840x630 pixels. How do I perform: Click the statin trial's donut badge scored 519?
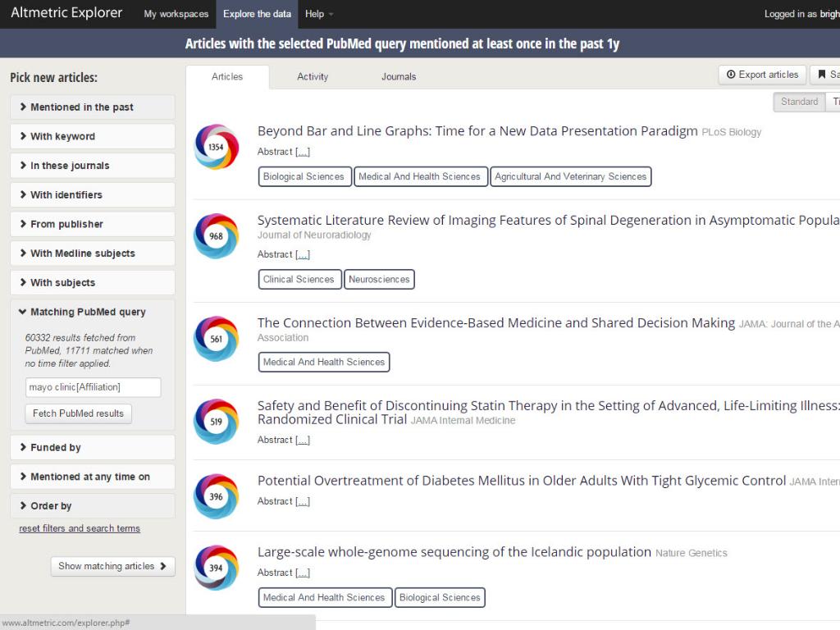(216, 422)
